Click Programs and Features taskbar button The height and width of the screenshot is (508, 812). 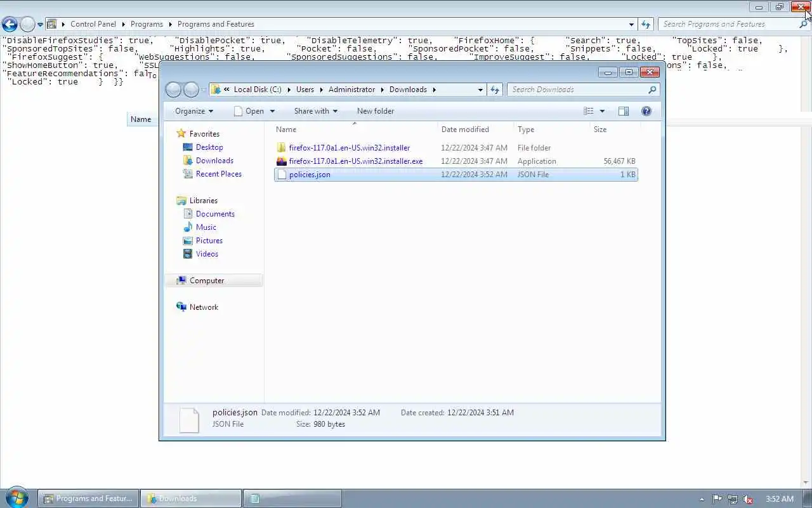tap(88, 498)
